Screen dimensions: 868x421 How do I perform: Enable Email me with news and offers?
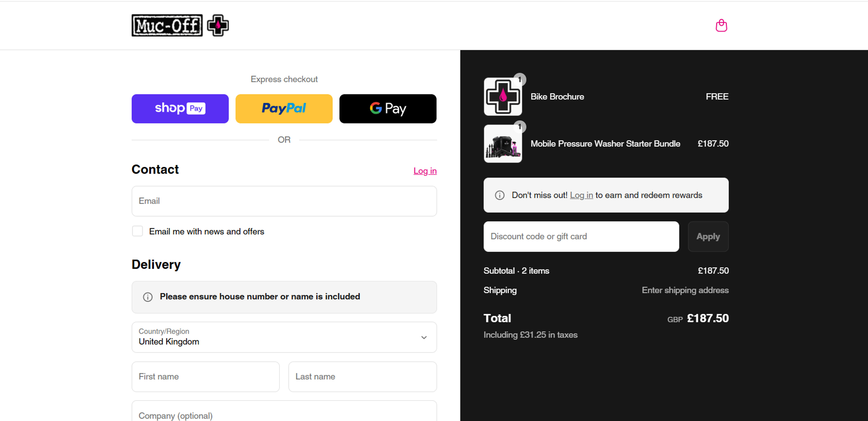[137, 231]
